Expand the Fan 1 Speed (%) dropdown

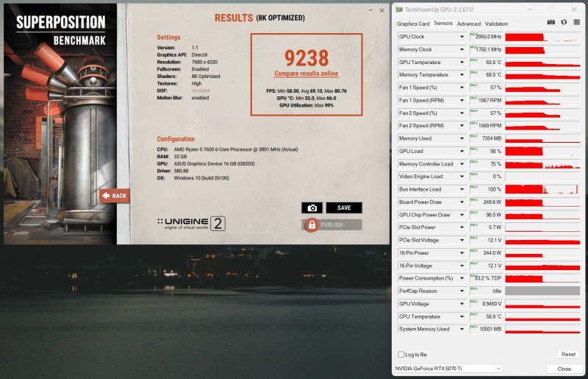point(462,88)
